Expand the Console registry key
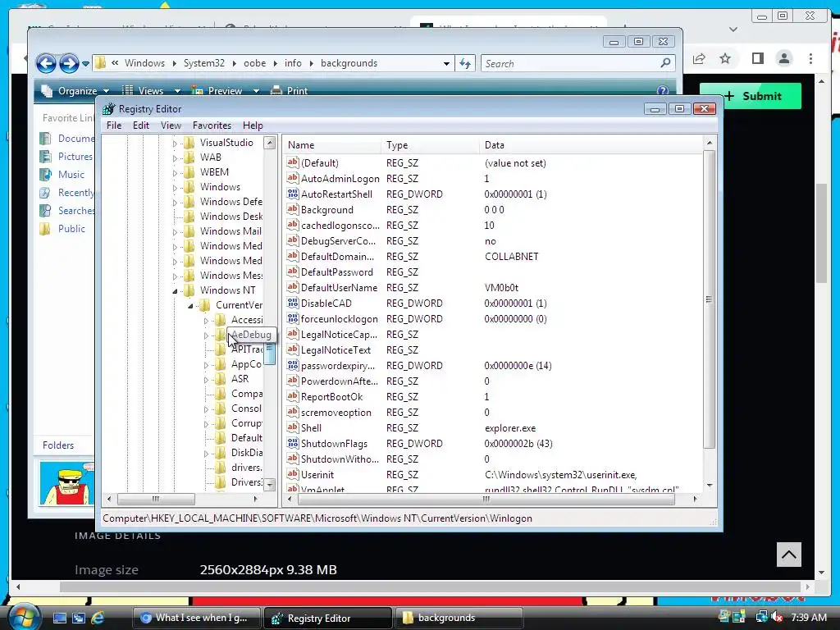This screenshot has width=840, height=630. (206, 409)
